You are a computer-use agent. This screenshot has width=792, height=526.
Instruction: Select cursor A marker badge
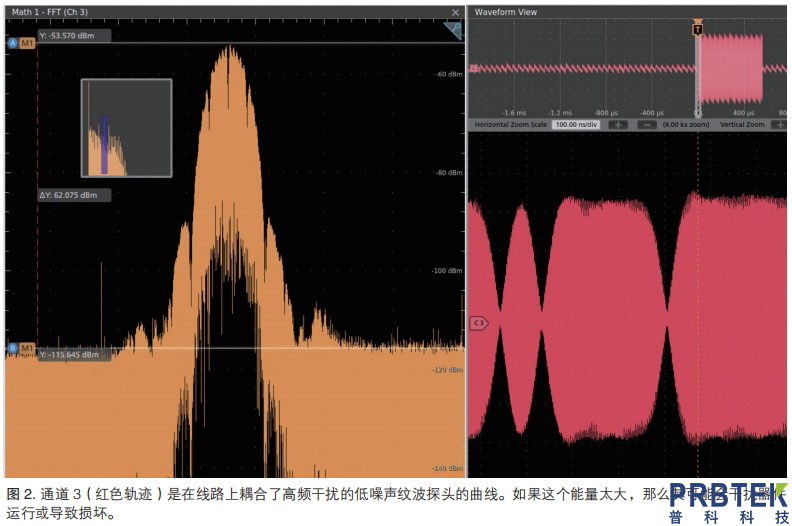click(x=12, y=43)
